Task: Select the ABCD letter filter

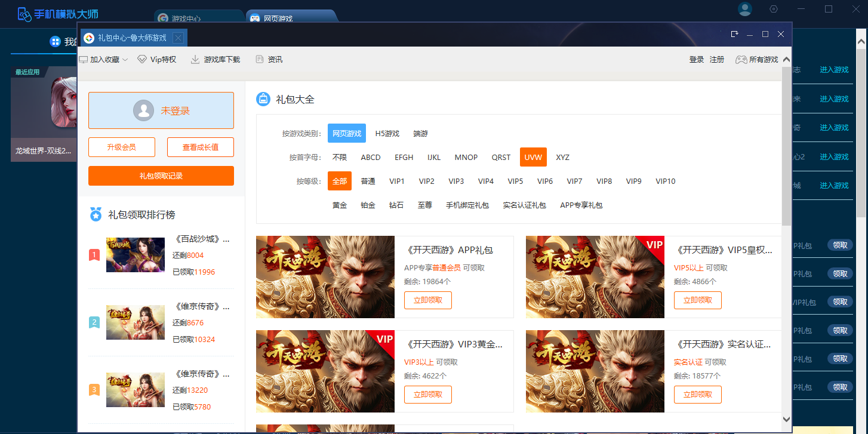Action: point(370,158)
